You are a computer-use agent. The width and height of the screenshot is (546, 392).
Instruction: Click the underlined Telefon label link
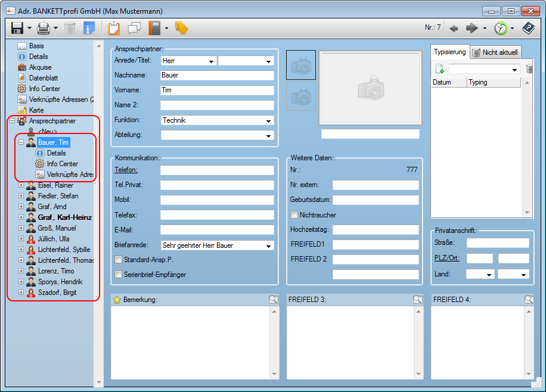click(x=125, y=170)
